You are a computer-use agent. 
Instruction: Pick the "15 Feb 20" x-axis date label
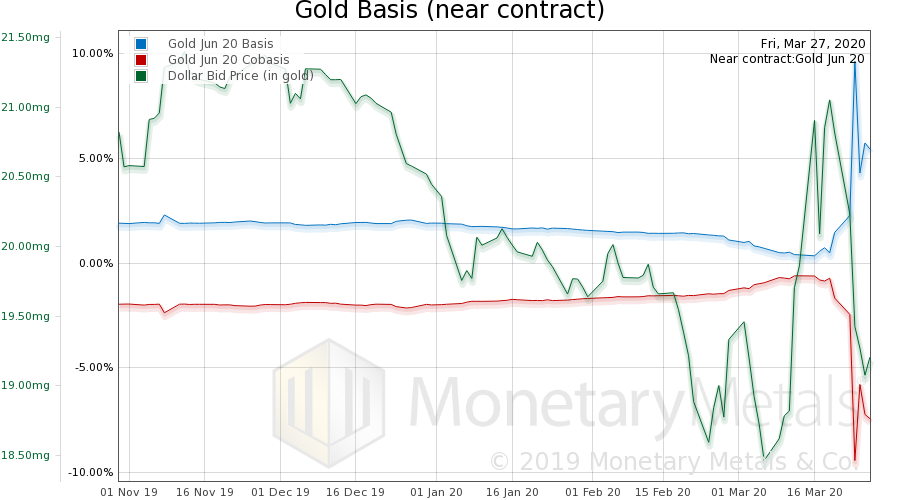(x=667, y=492)
